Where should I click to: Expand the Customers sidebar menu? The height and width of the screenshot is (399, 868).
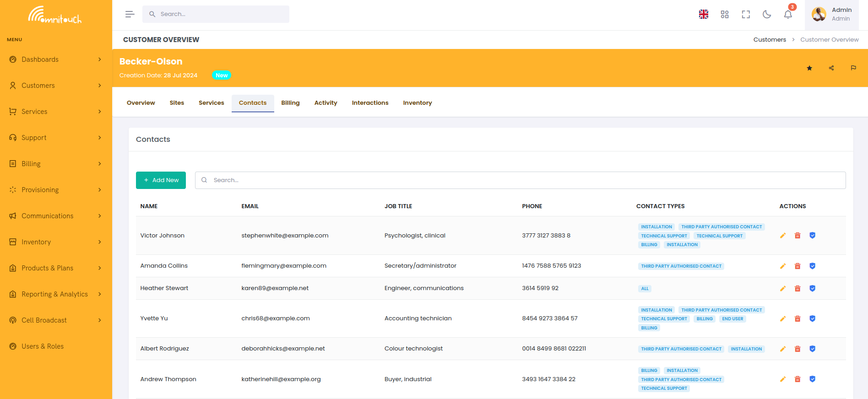56,86
